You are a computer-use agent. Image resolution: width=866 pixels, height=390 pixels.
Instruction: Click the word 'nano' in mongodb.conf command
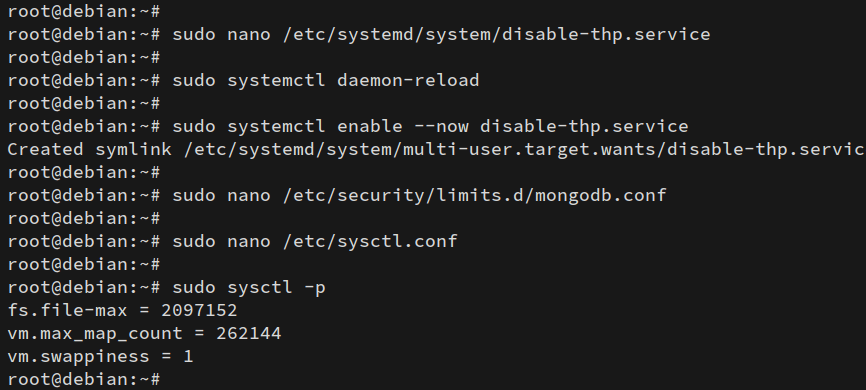[x=249, y=196]
